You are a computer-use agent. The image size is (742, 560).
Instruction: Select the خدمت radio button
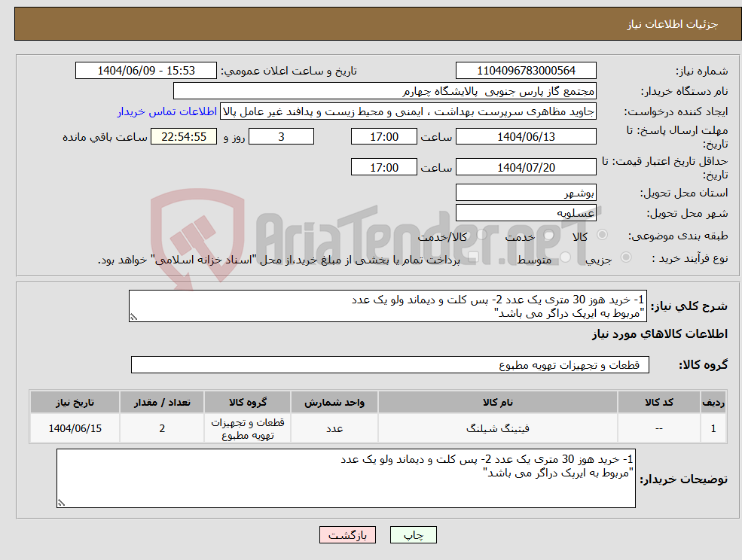coord(548,235)
